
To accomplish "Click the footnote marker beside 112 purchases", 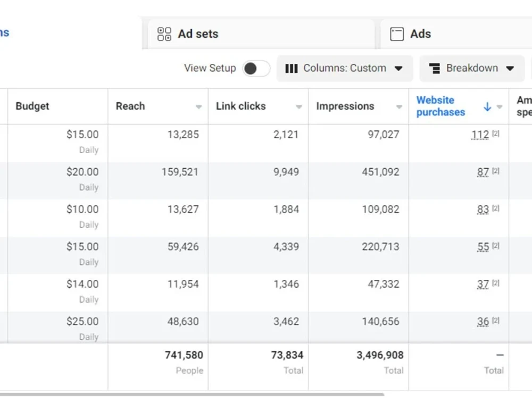I will [x=496, y=134].
